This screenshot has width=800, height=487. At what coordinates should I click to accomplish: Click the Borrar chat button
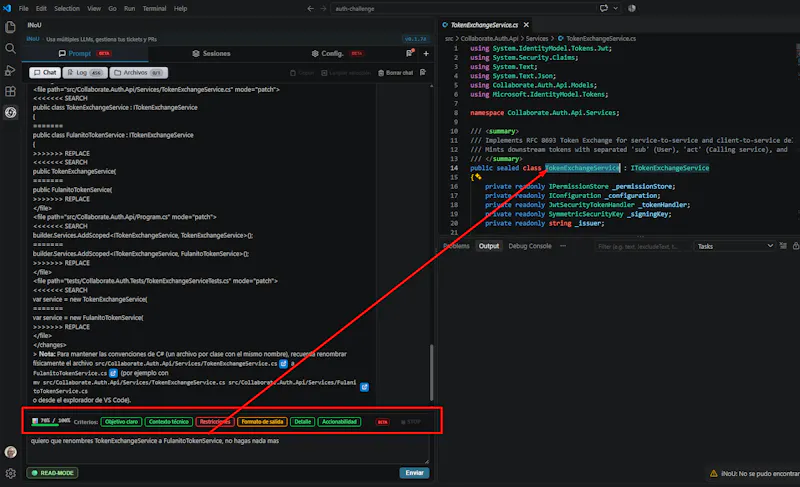[x=395, y=73]
